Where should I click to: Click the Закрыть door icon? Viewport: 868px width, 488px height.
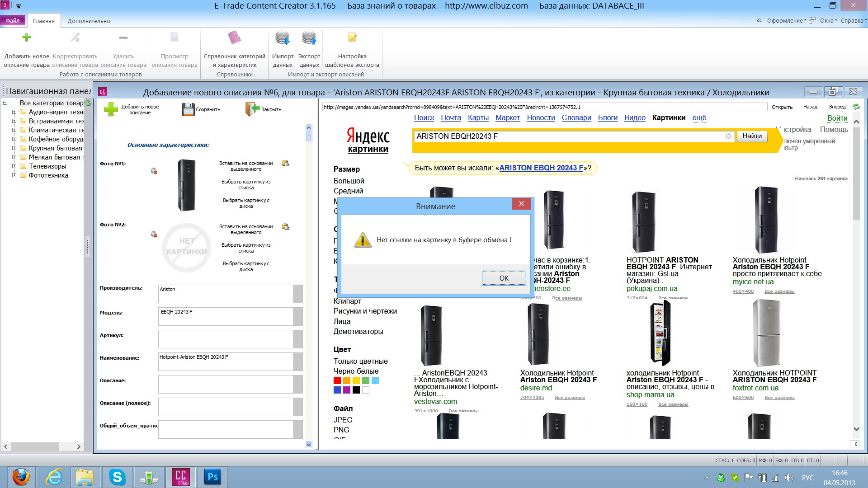click(x=253, y=109)
